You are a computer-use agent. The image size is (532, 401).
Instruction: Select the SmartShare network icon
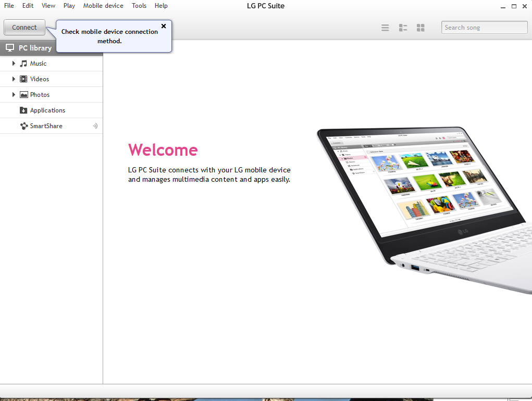[x=23, y=126]
